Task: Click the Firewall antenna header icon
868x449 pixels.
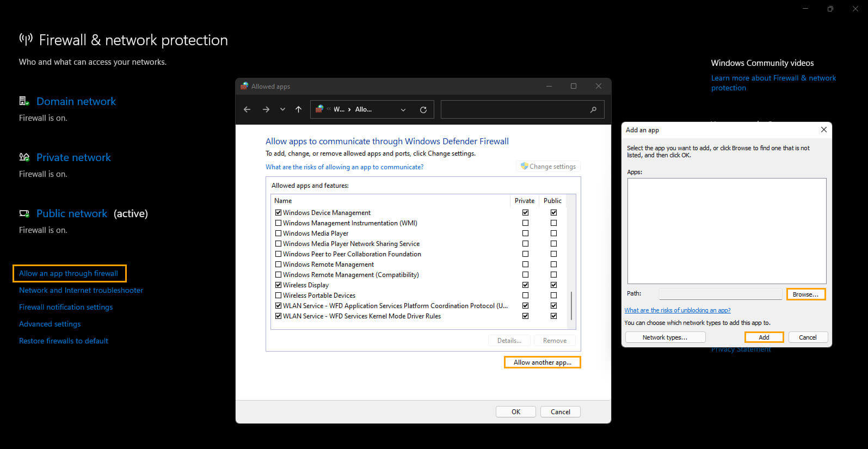Action: [26, 39]
